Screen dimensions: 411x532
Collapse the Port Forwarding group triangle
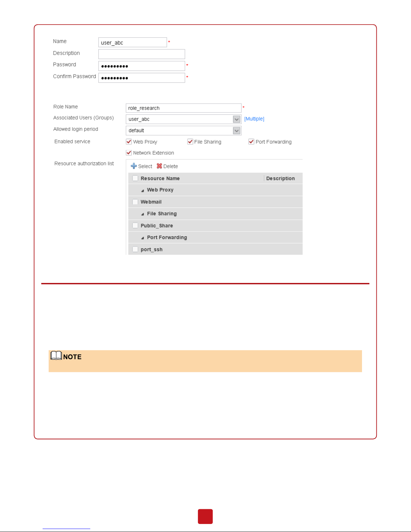pyautogui.click(x=143, y=238)
